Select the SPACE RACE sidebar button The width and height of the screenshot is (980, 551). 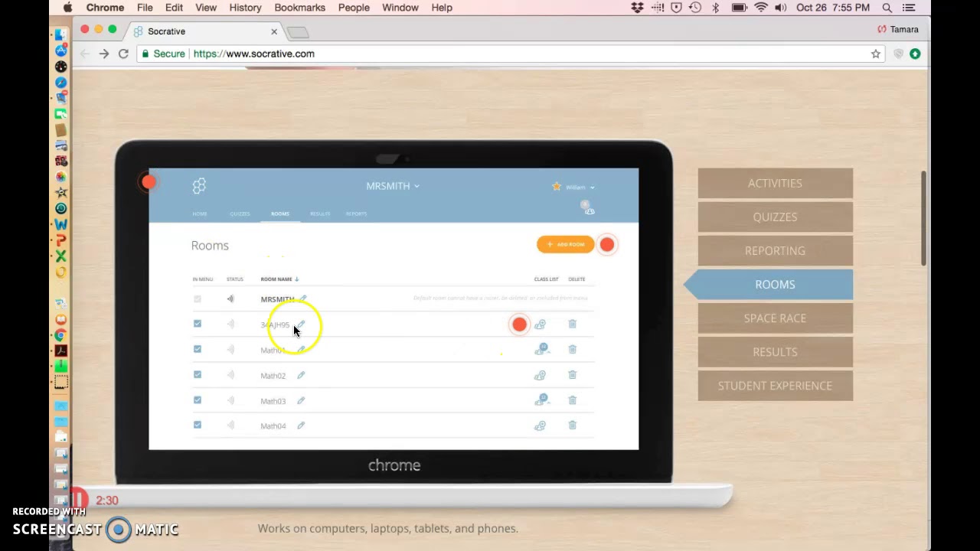(x=775, y=318)
